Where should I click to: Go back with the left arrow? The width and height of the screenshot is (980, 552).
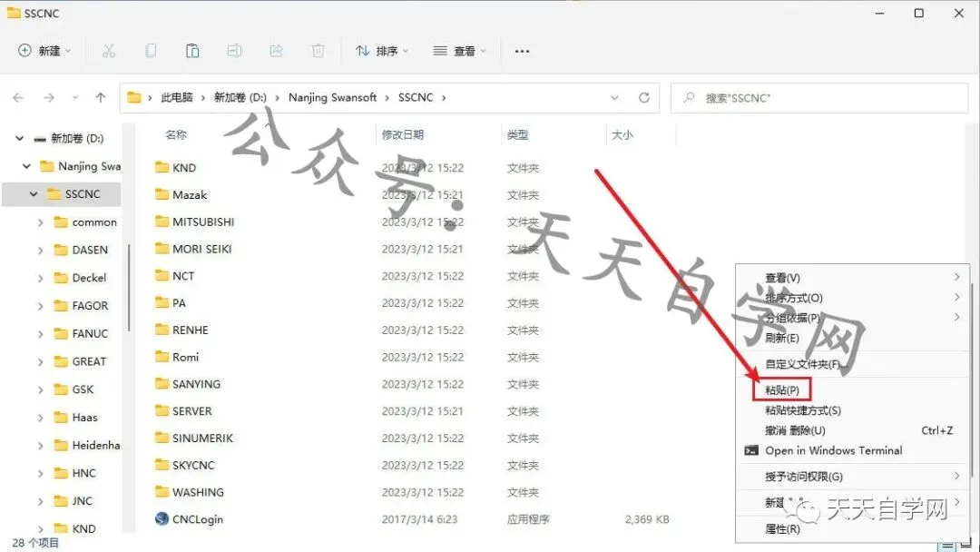point(18,97)
